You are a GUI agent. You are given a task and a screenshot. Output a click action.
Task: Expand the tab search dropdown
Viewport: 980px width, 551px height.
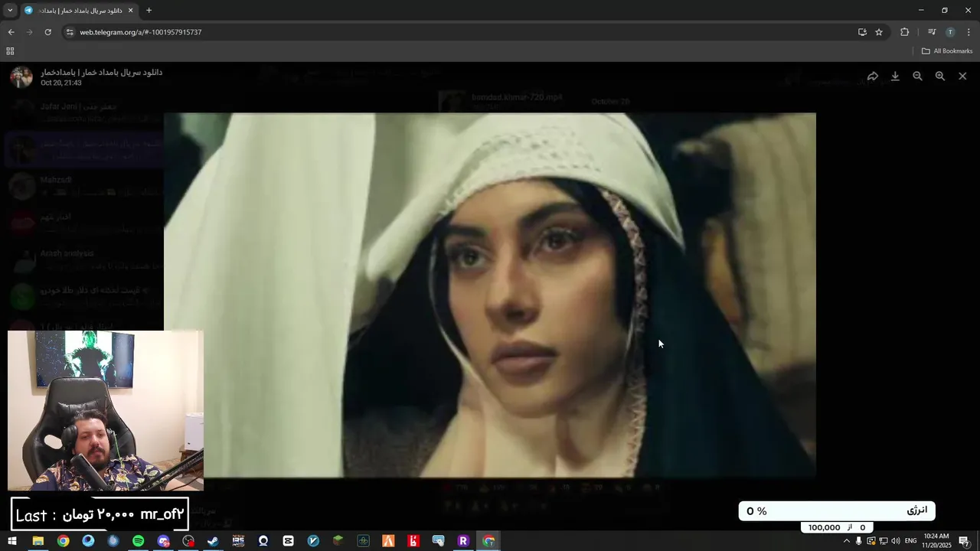pos(10,11)
